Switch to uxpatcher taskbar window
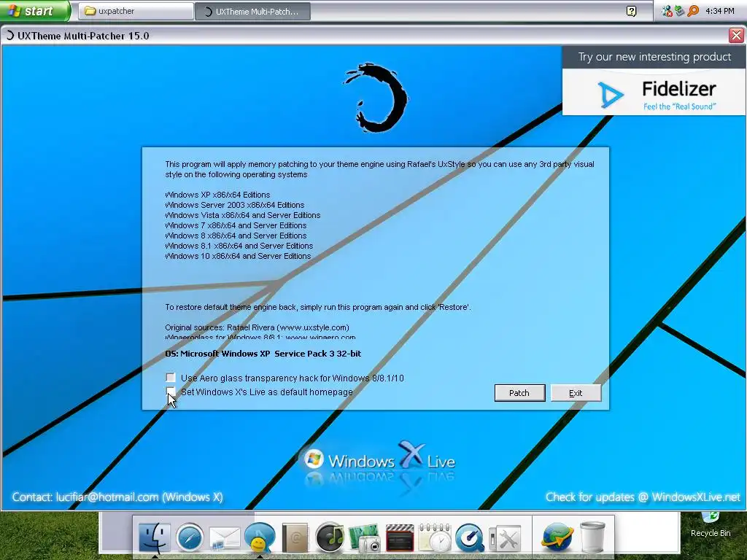Image resolution: width=747 pixels, height=560 pixels. (136, 11)
